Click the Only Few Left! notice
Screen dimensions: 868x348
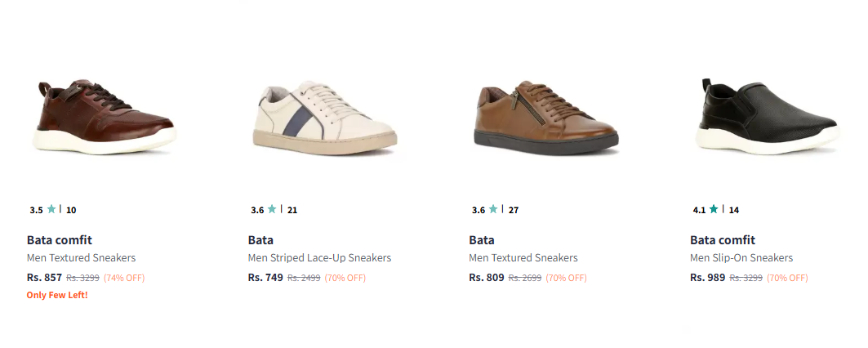[x=57, y=295]
